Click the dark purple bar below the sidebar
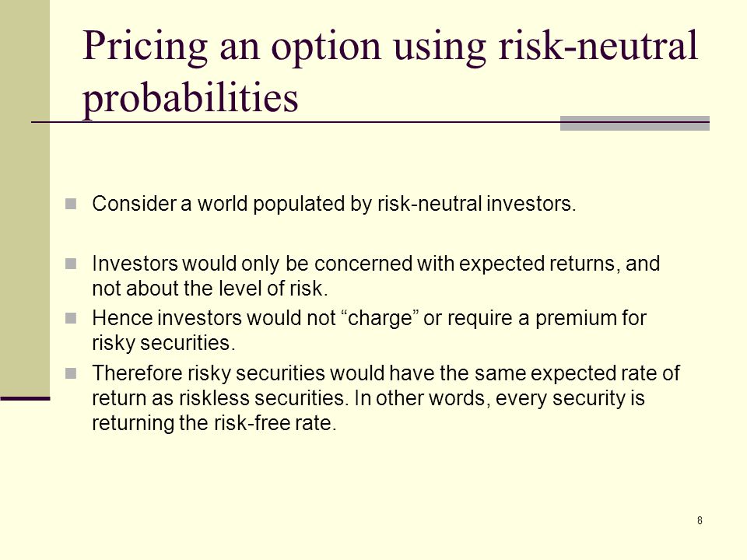747x560 pixels. point(25,398)
